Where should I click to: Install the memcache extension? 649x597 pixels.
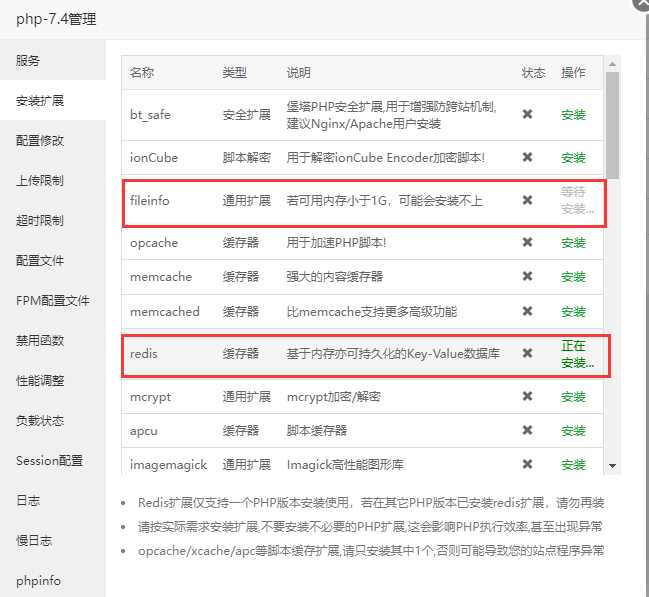click(573, 277)
